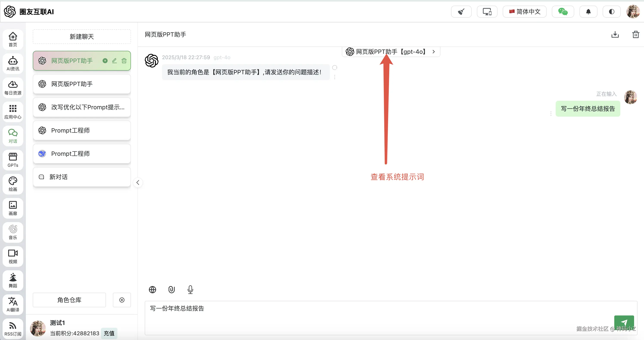Open the notification bell
This screenshot has height=340, width=644.
[588, 12]
